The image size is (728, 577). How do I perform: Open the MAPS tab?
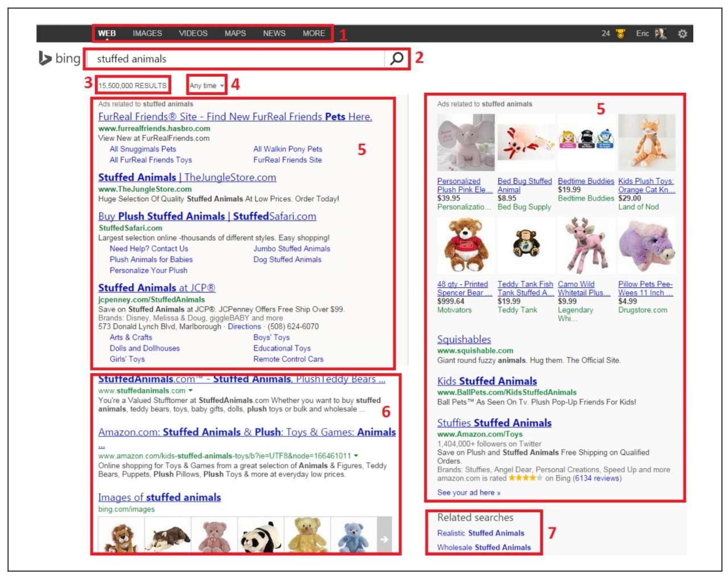tap(235, 34)
